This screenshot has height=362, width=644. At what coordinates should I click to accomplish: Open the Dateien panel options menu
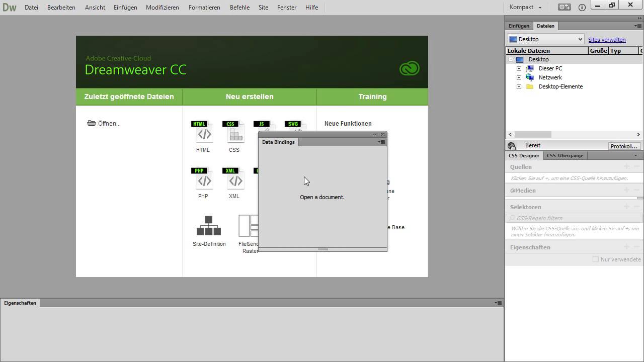point(638,26)
